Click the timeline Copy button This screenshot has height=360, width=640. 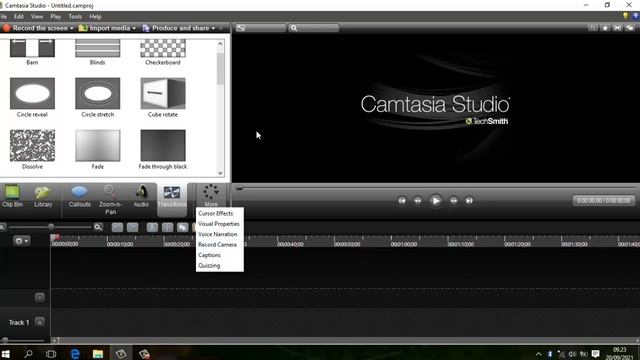(x=183, y=227)
